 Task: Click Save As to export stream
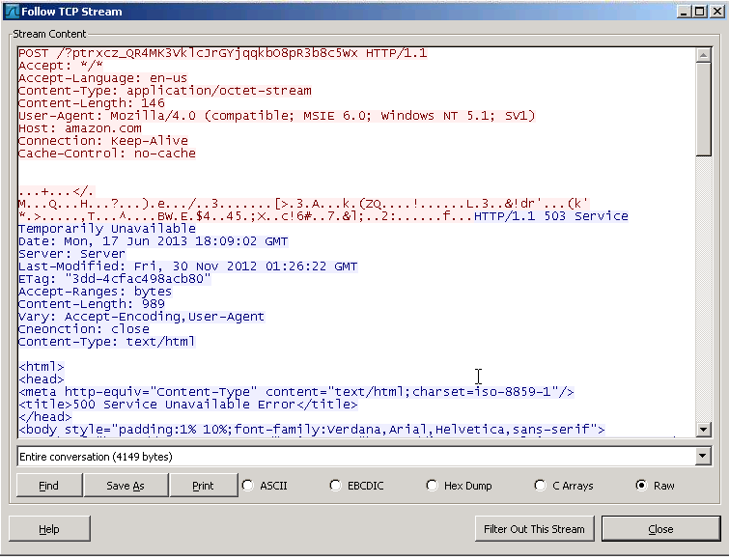tap(126, 486)
